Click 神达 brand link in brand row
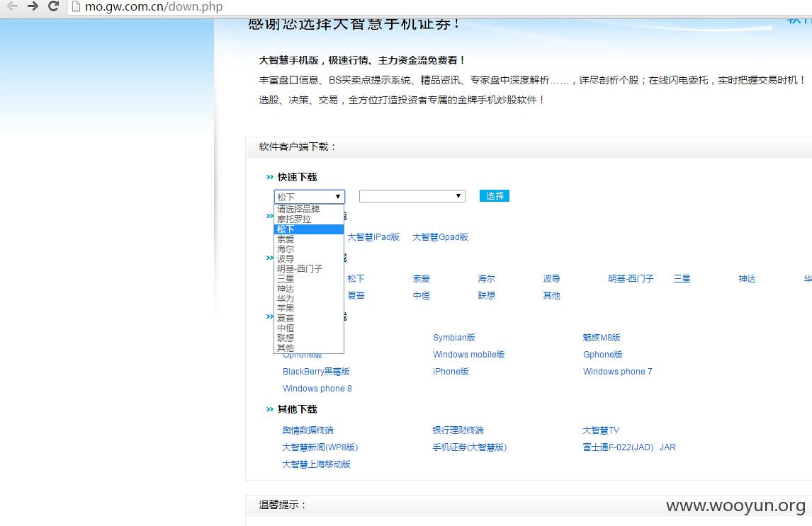 point(748,279)
